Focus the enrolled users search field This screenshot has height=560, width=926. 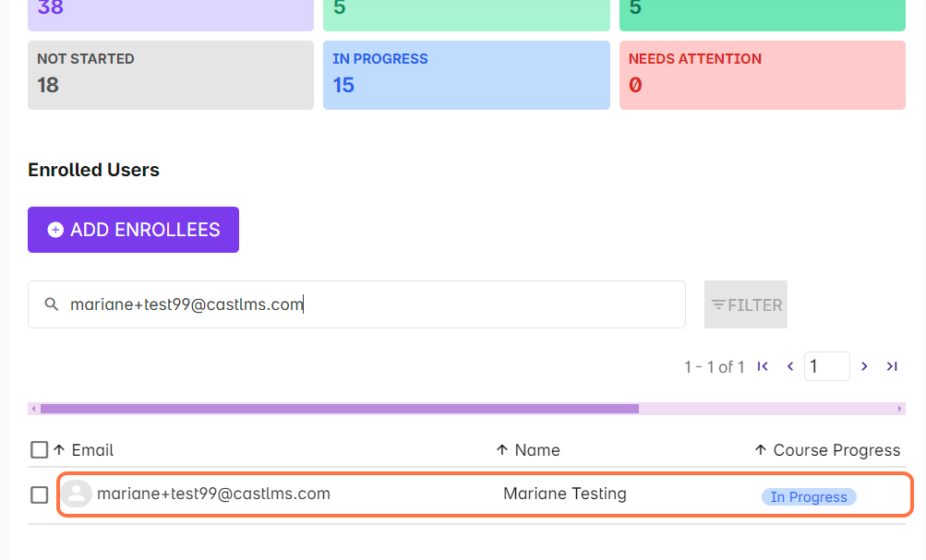[369, 304]
